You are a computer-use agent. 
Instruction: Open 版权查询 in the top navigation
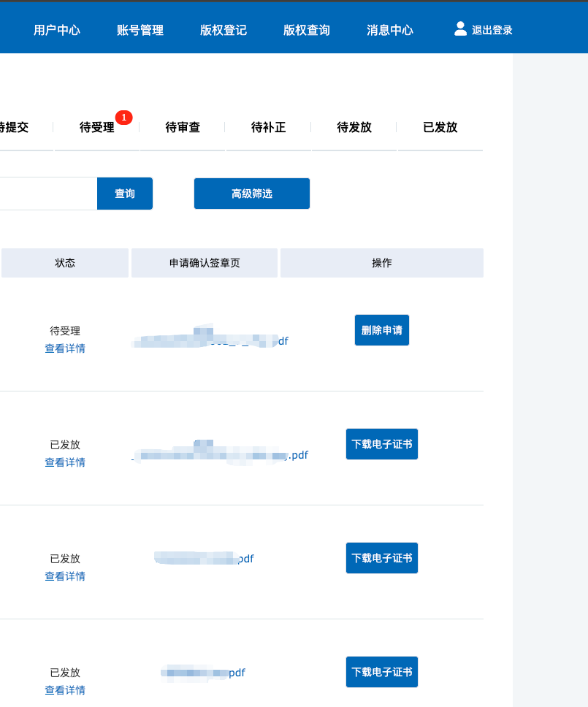click(307, 30)
